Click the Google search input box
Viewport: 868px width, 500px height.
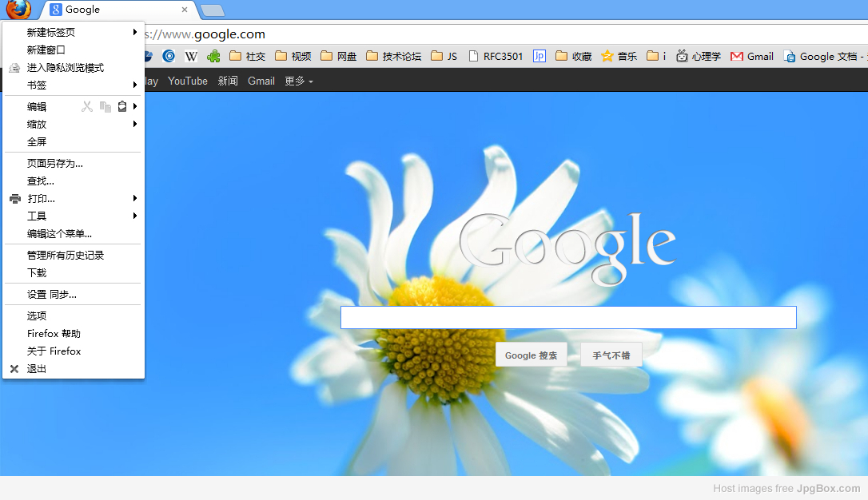pos(568,317)
